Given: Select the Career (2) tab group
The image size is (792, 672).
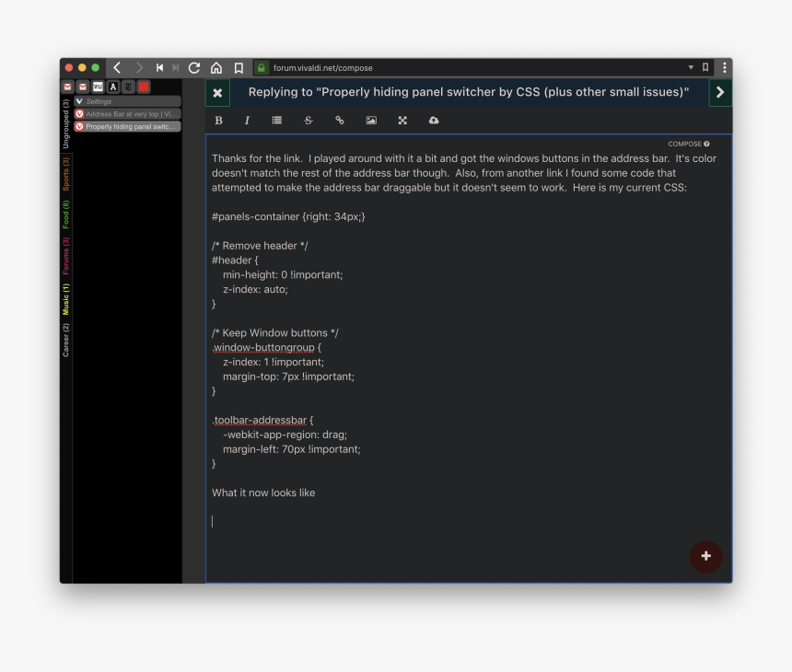Looking at the screenshot, I should (65, 340).
